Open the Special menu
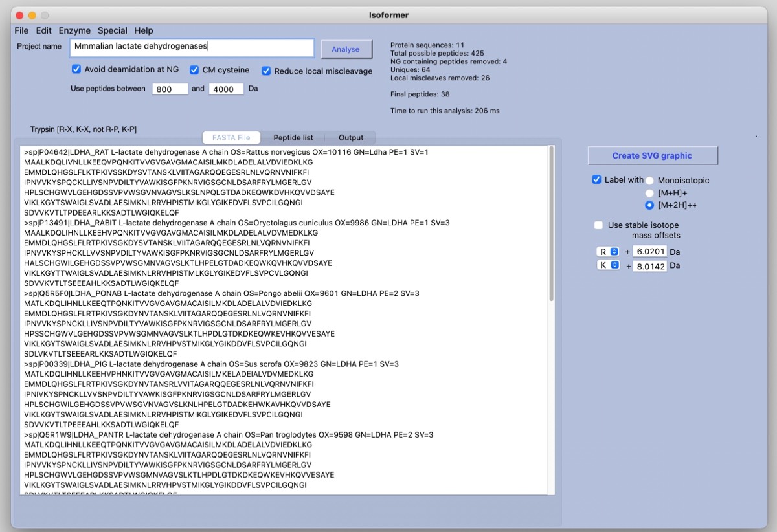777x532 pixels. point(112,30)
